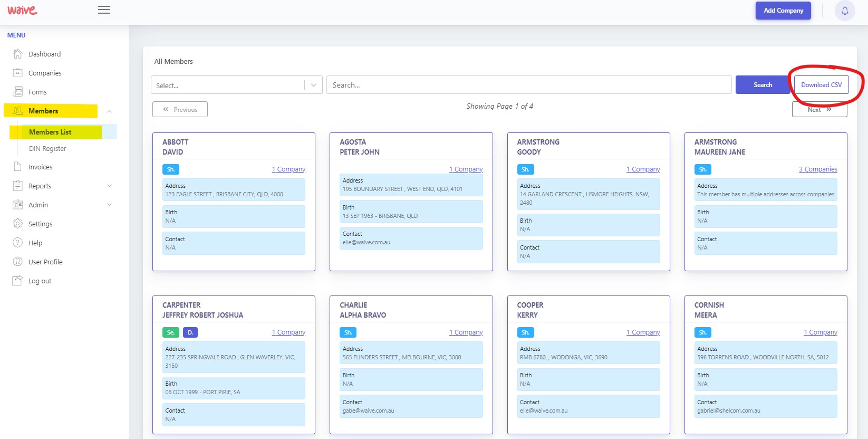
Task: Open Agosta Peter John's 1 Company link
Action: click(466, 169)
